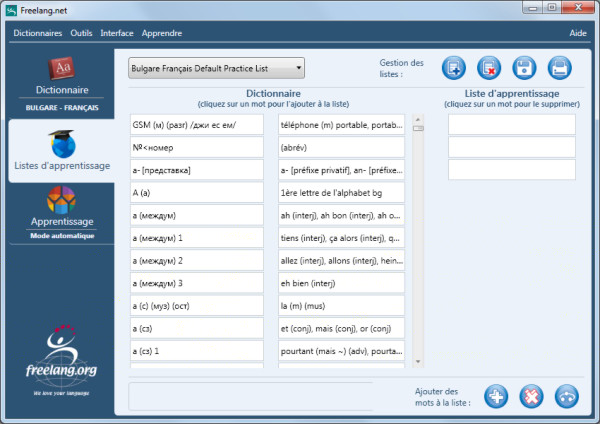Click the red X remove-word icon
Image resolution: width=600 pixels, height=424 pixels.
(x=531, y=396)
